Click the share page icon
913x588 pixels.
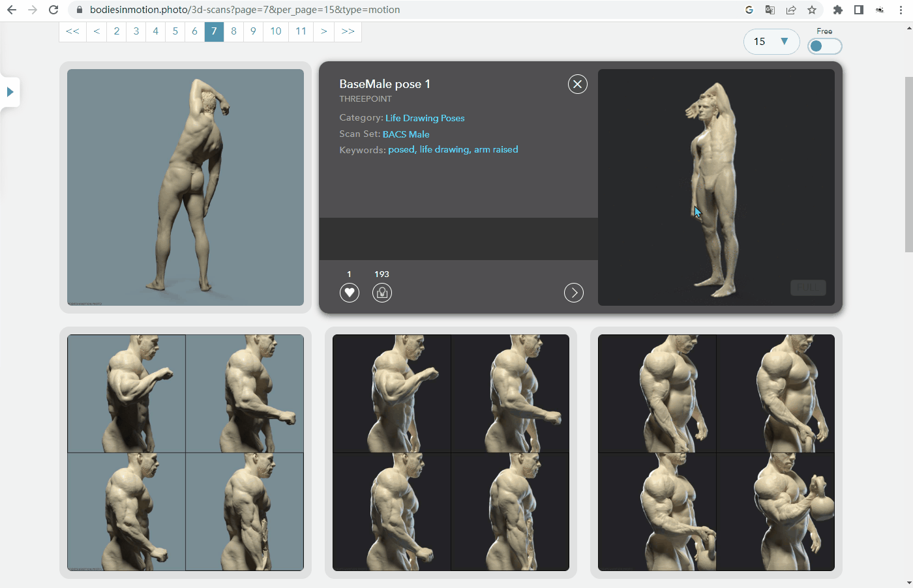(x=791, y=10)
